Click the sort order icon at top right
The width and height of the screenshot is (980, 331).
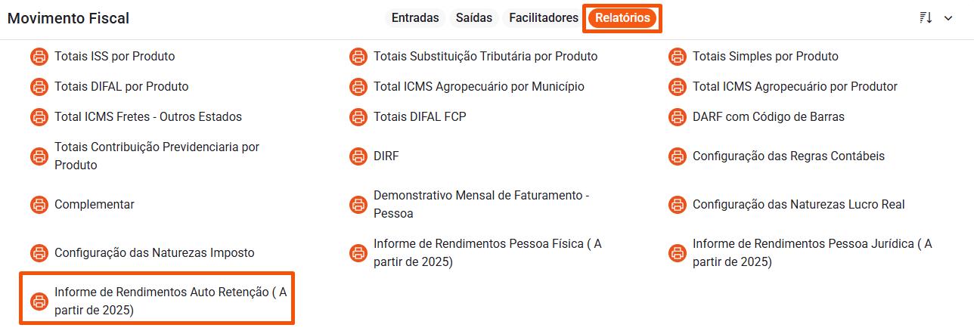coord(926,18)
